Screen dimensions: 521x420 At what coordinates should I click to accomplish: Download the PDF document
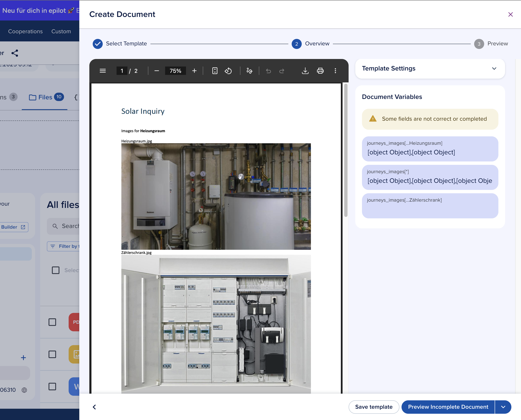coord(305,71)
